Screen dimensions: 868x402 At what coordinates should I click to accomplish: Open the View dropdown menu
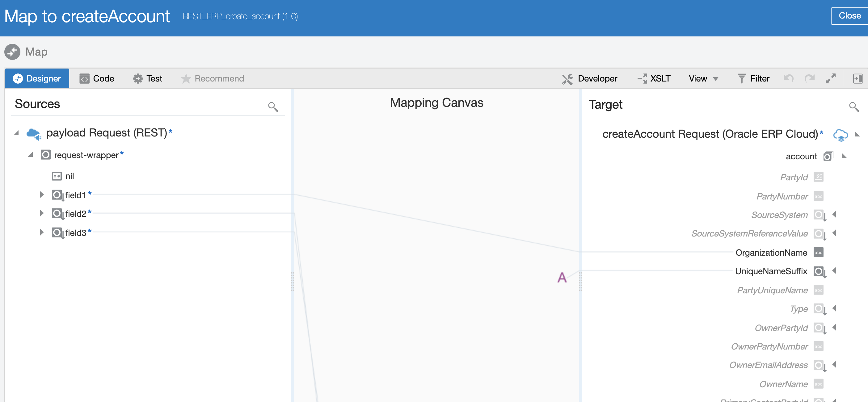pyautogui.click(x=703, y=78)
